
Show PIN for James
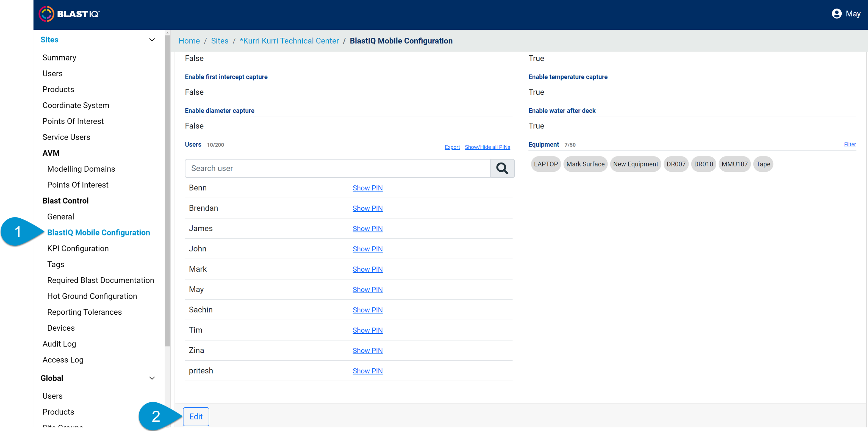[x=368, y=229]
